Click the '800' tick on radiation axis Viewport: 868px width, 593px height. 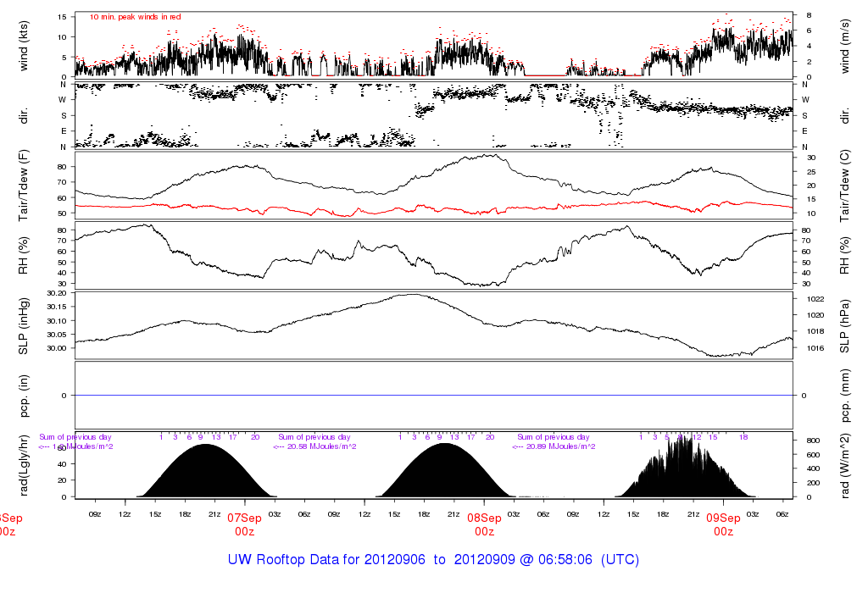coord(813,441)
